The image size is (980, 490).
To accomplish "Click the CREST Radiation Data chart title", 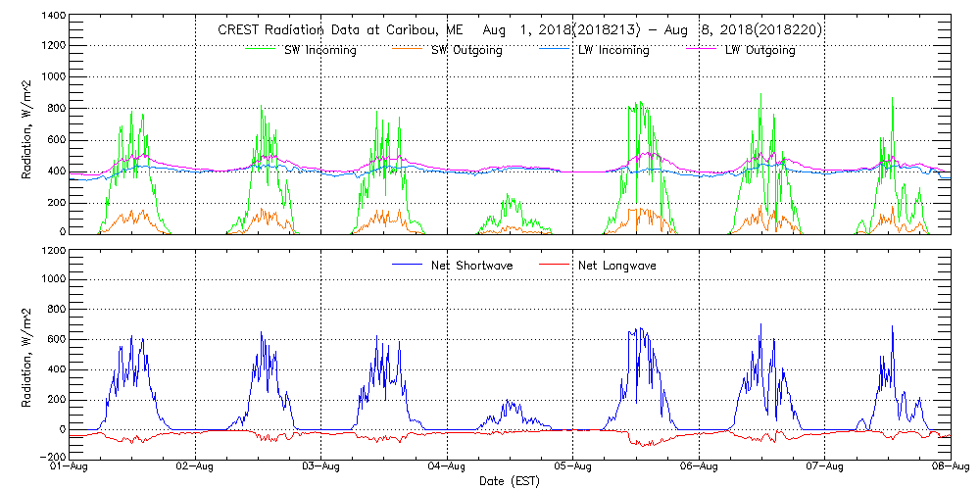I will [x=519, y=30].
